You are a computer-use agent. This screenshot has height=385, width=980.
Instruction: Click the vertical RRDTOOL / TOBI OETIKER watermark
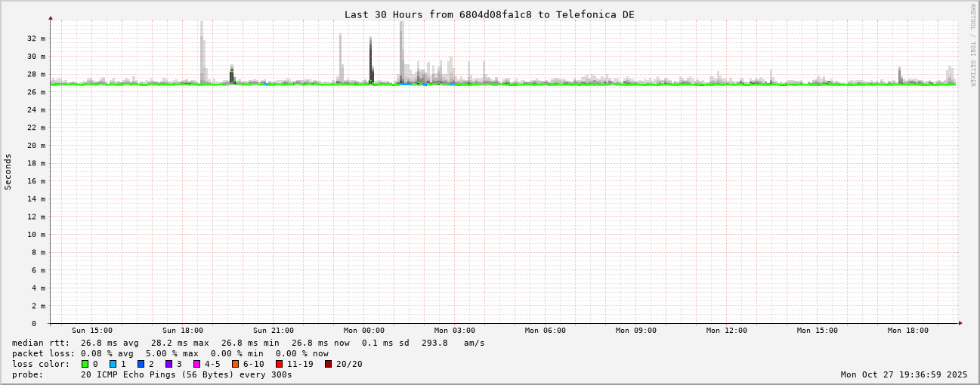point(972,45)
